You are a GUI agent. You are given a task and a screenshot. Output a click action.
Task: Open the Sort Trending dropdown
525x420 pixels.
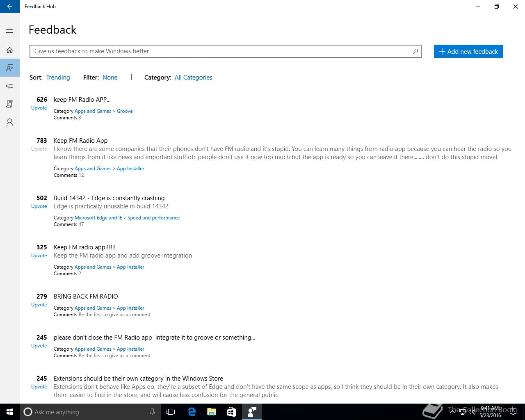[x=58, y=78]
